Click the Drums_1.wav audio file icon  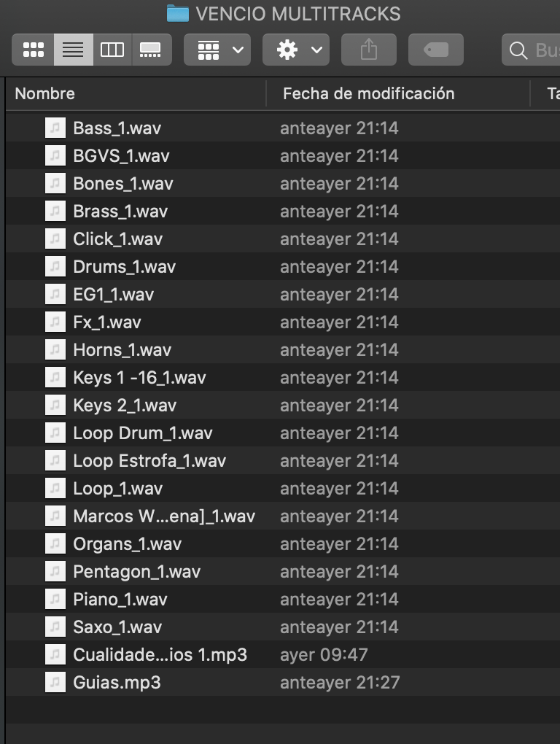55,267
